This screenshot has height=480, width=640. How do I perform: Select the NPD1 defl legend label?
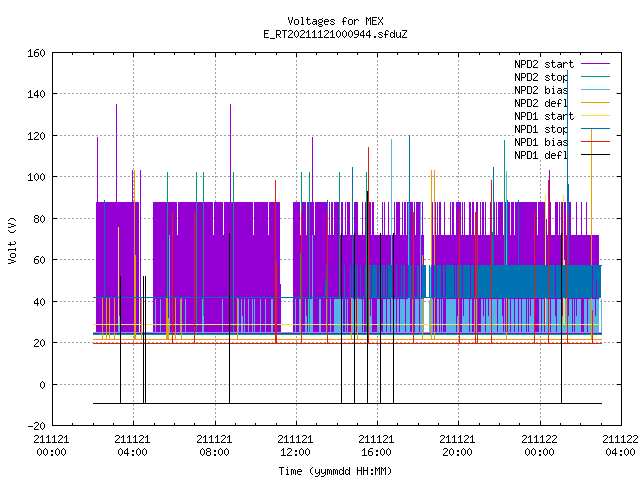541,155
